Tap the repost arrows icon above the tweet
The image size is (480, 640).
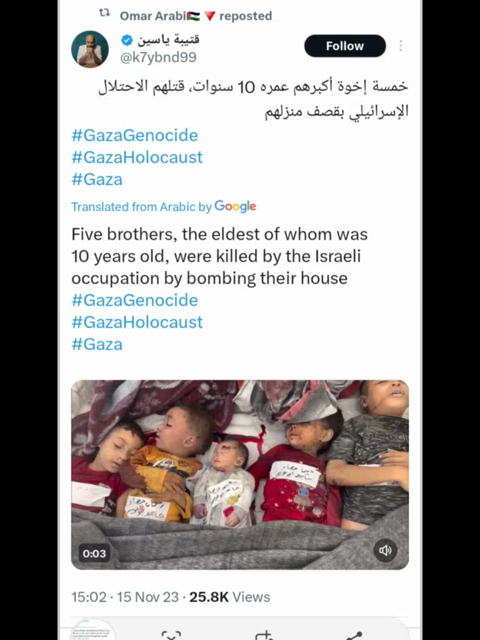coord(104,13)
